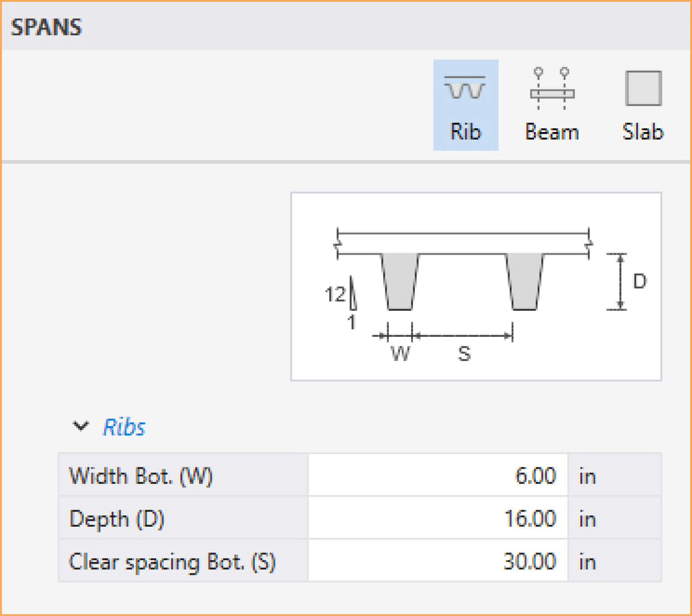
Task: Switch to the Beam span type icon
Action: pos(552,89)
